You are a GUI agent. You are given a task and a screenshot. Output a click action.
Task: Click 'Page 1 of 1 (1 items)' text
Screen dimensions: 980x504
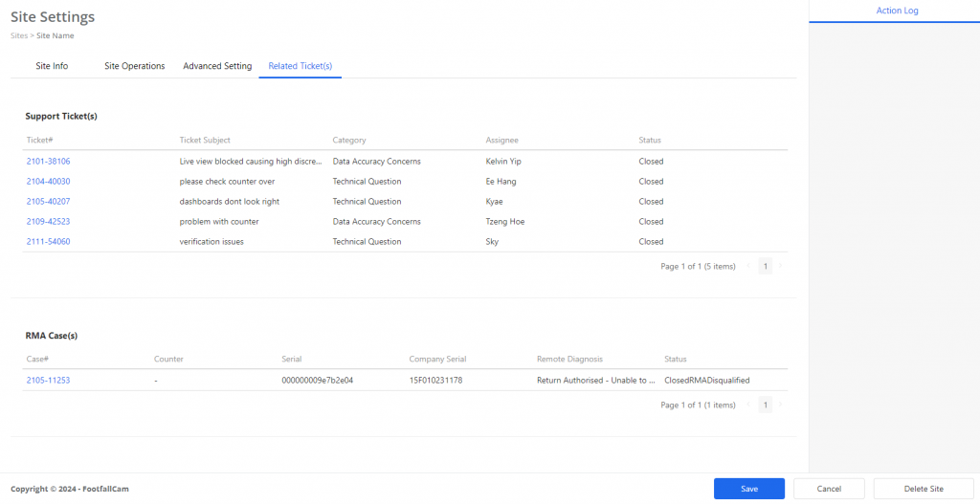click(698, 405)
